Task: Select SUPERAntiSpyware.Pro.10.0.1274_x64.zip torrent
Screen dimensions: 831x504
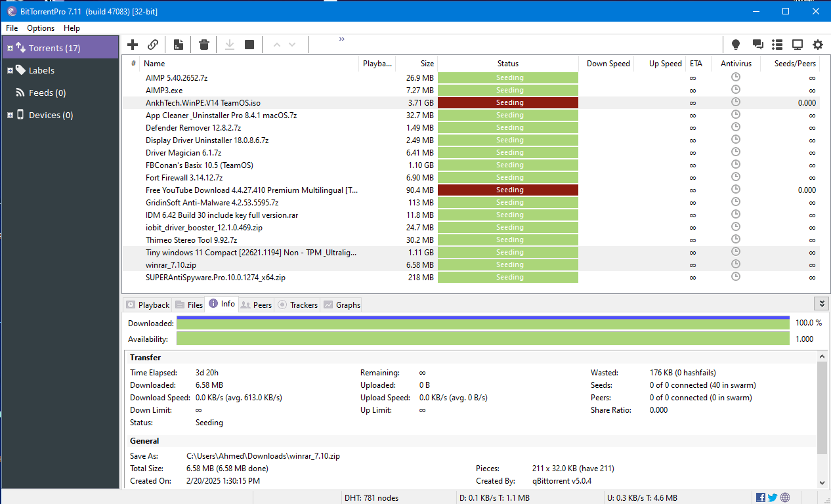Action: [x=471, y=277]
